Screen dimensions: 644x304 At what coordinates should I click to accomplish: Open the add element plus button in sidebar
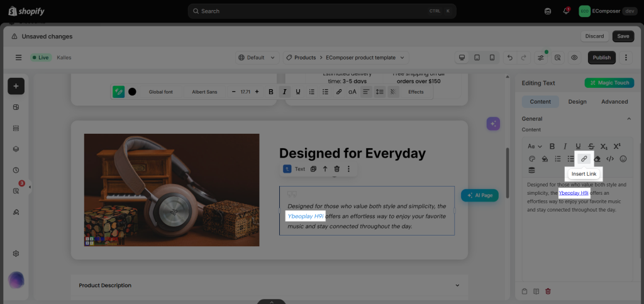(16, 86)
